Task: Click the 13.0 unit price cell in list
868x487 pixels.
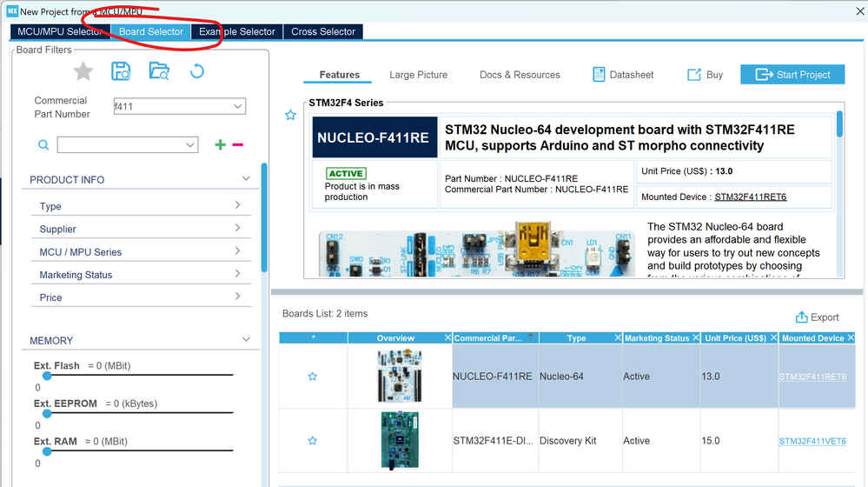Action: coord(739,377)
